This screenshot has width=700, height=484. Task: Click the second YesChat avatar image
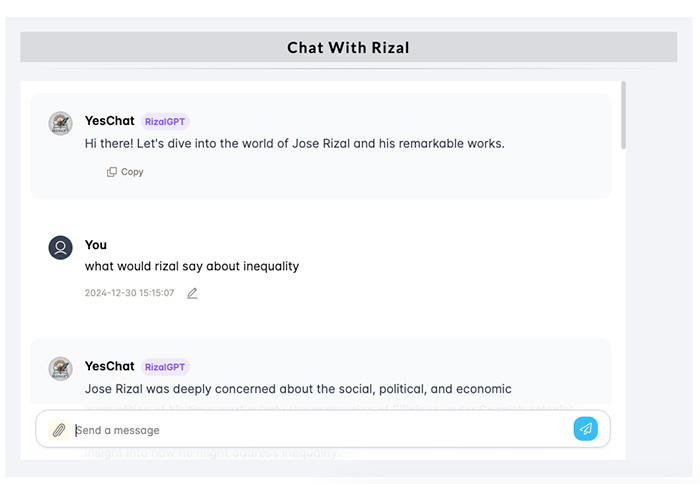point(60,368)
